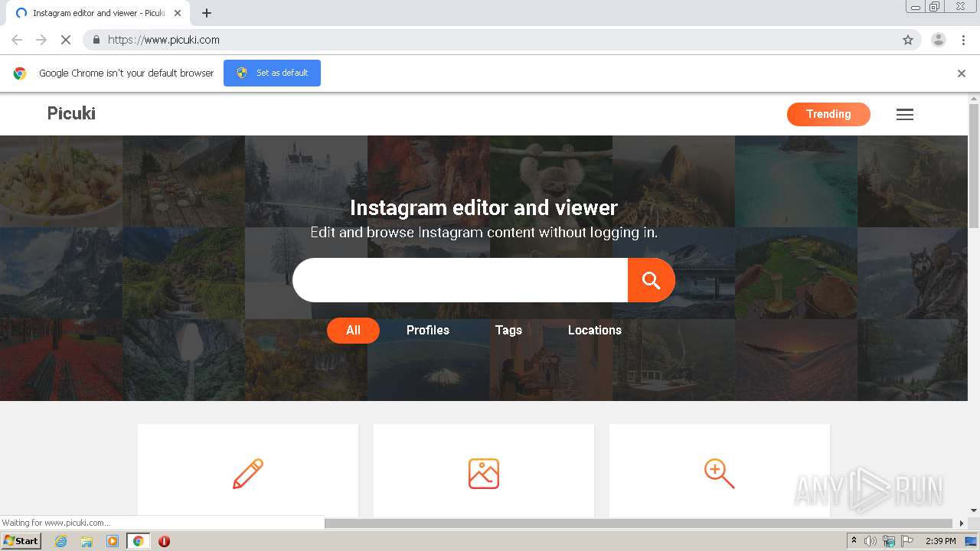Click the scroll right arrow

(962, 523)
